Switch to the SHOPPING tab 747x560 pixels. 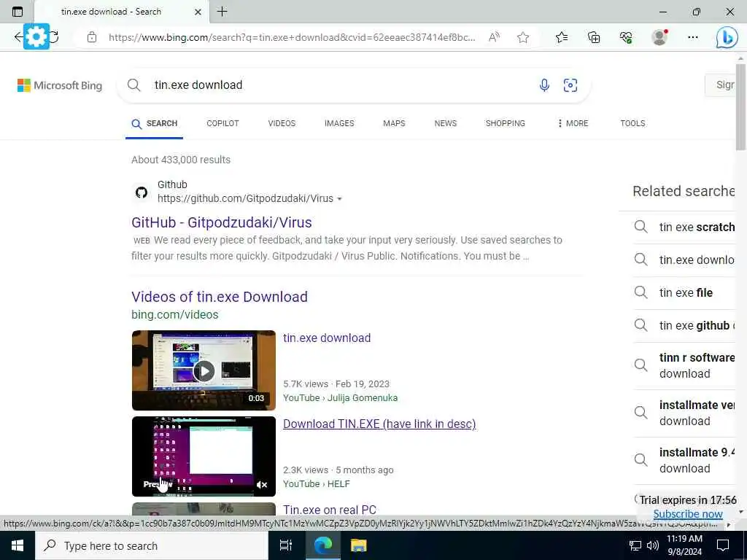505,123
